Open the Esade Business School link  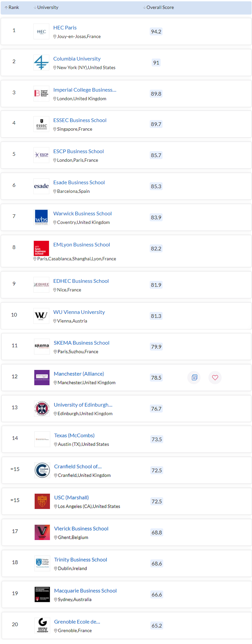pyautogui.click(x=79, y=182)
